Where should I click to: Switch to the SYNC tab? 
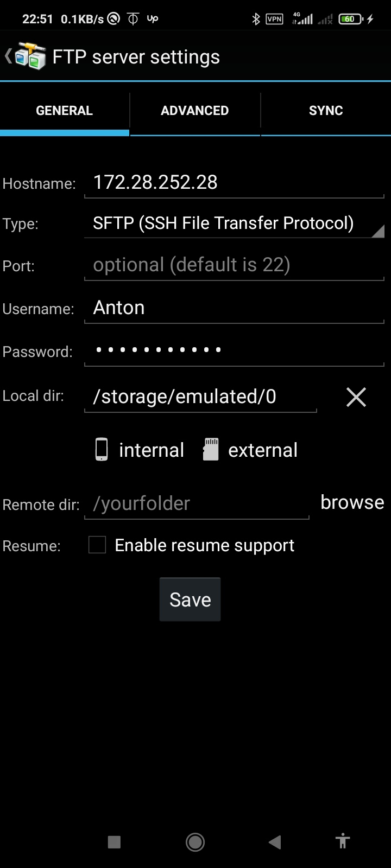(326, 111)
